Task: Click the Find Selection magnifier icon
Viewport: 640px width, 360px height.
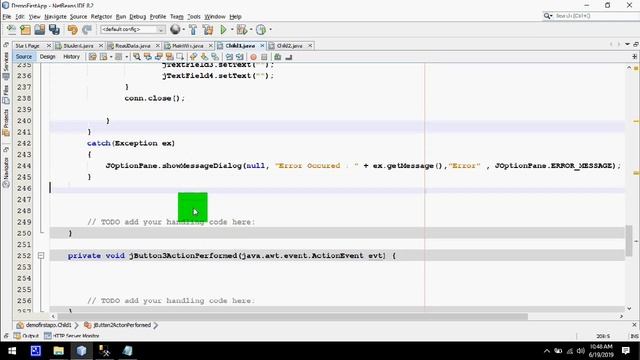Action: 137,57
